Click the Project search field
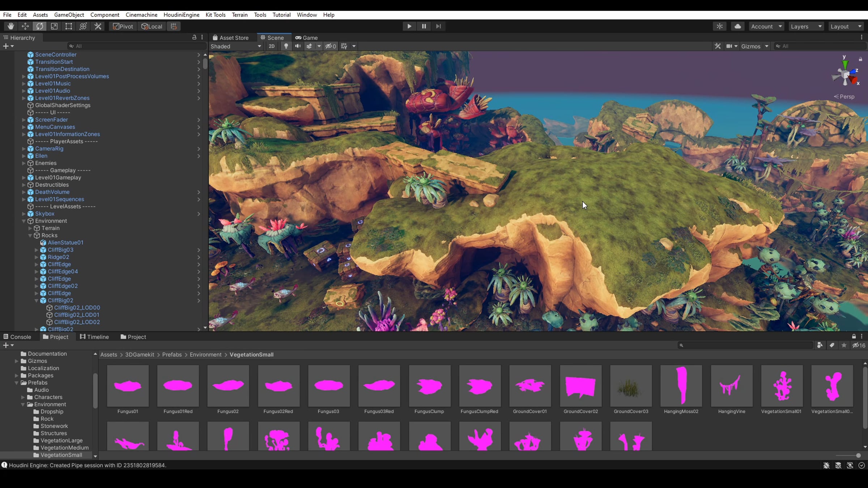 [745, 346]
